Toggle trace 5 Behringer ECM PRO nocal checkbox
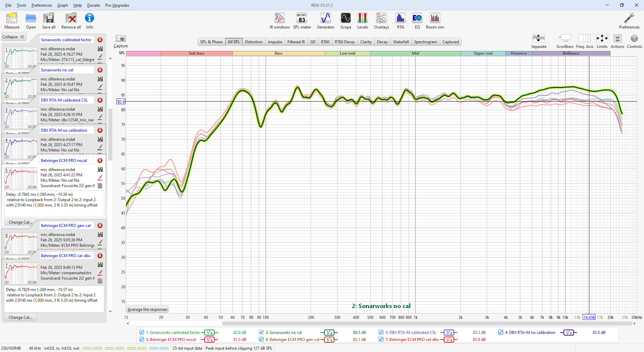Viewport: 644px width, 352px height. (142, 339)
